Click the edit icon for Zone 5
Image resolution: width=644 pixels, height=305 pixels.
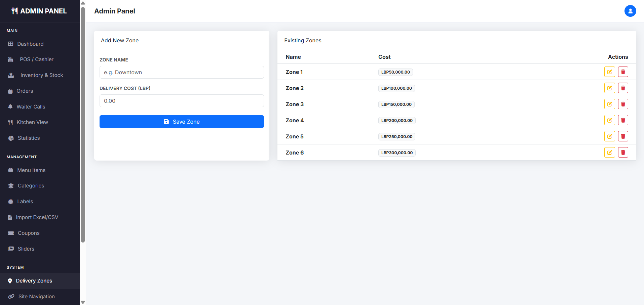[609, 136]
